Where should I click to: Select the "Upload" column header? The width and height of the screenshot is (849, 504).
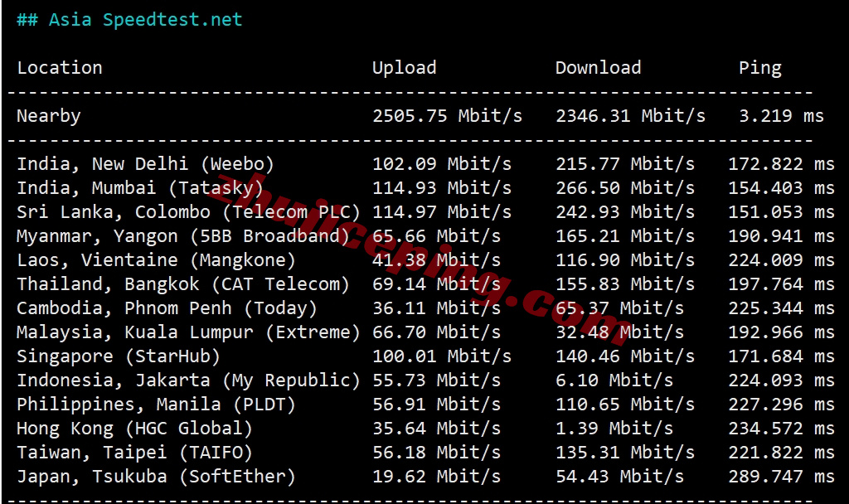(405, 68)
